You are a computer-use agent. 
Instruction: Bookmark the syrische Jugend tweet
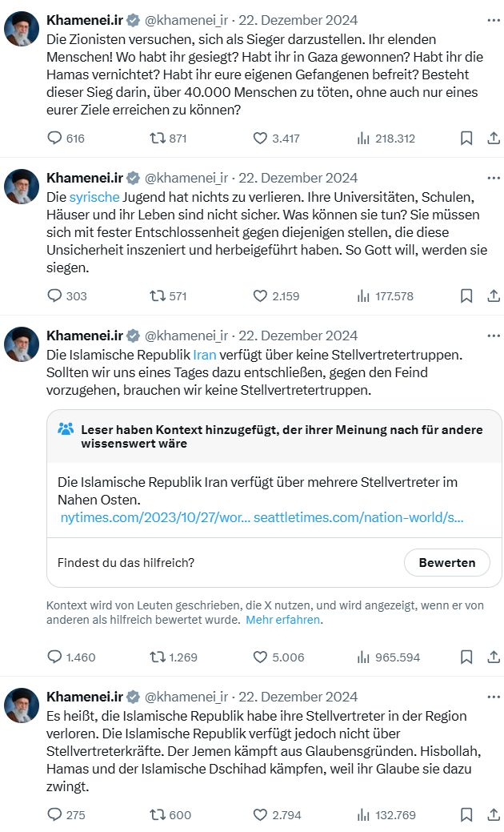tap(466, 295)
